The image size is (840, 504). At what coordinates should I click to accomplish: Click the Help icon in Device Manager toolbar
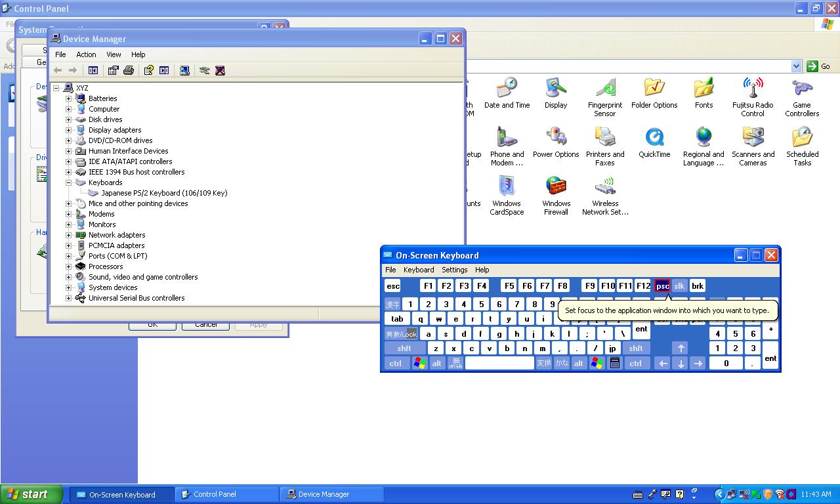click(148, 70)
